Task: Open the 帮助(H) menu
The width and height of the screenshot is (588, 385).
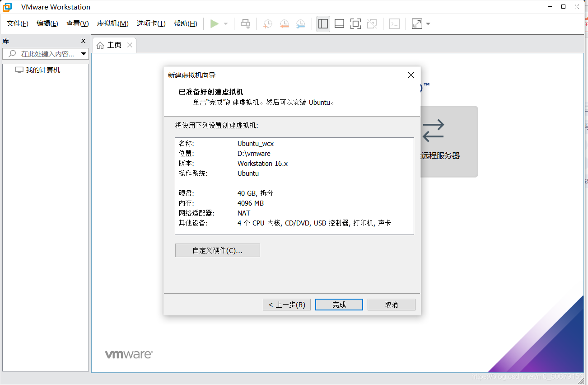Action: (x=186, y=23)
